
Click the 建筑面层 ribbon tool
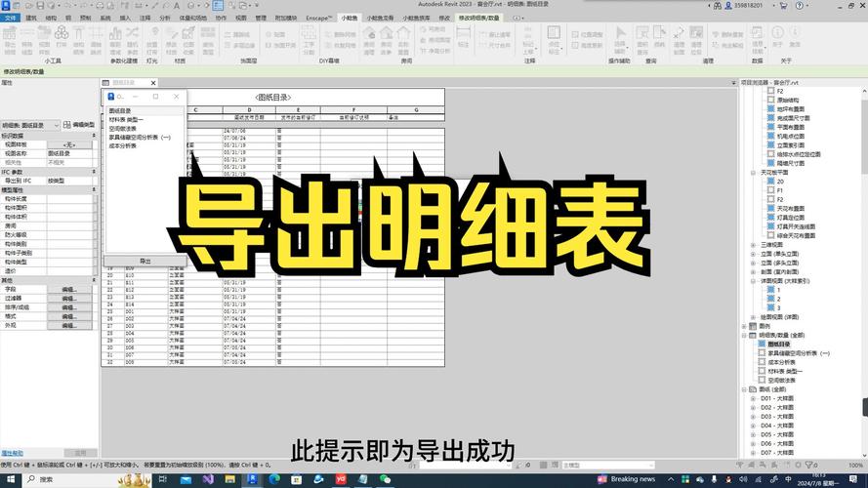(208, 40)
